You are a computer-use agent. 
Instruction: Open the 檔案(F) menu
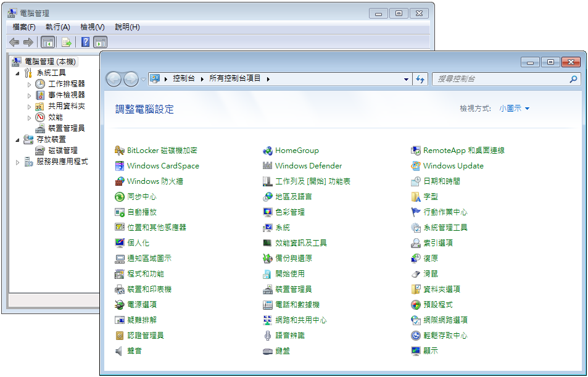[x=23, y=27]
